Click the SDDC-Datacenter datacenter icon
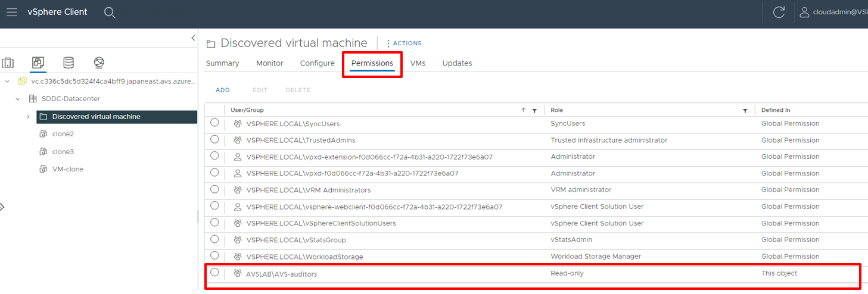Viewport: 868px width, 294px height. [x=33, y=99]
